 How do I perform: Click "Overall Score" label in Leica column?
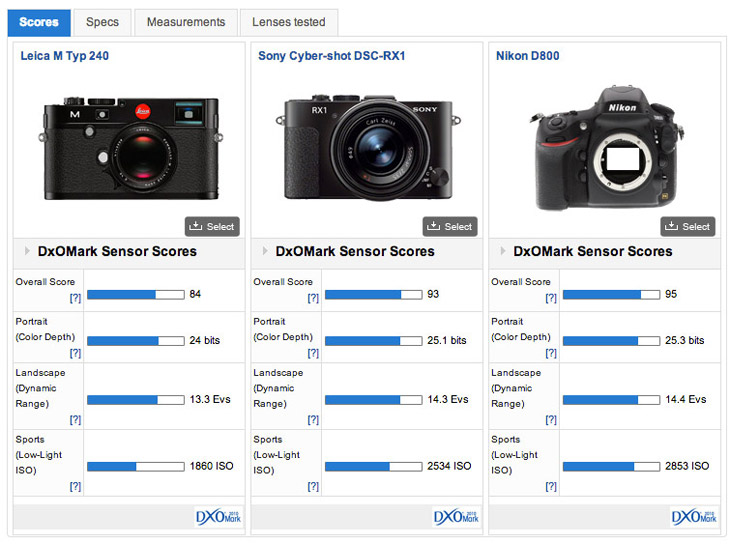[45, 282]
